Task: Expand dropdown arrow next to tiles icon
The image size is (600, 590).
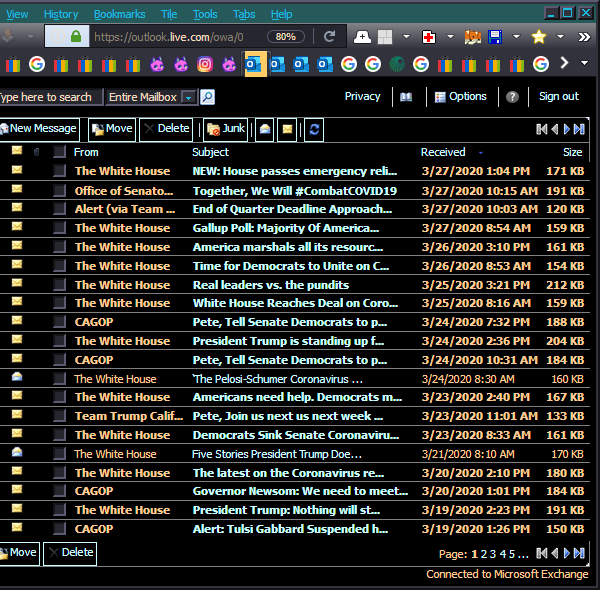Action: point(406,37)
